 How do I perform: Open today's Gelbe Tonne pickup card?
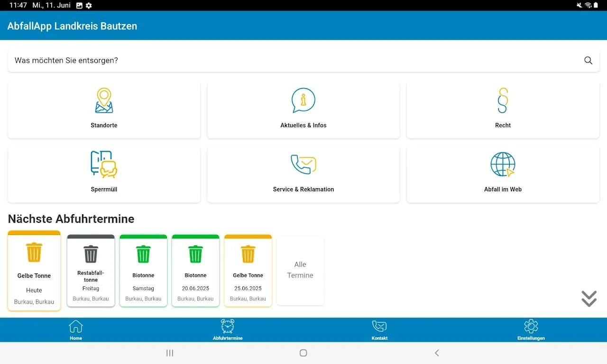[x=34, y=271]
